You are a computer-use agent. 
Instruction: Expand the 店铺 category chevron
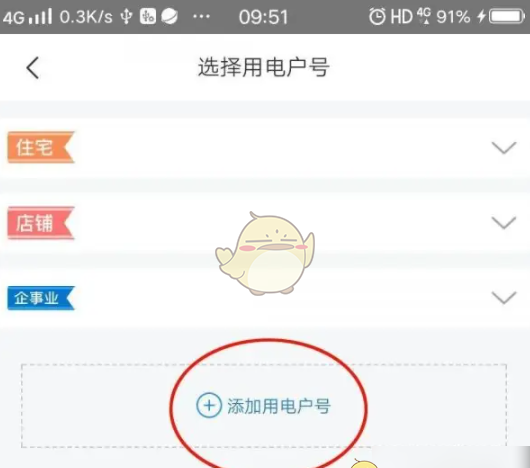tap(504, 223)
